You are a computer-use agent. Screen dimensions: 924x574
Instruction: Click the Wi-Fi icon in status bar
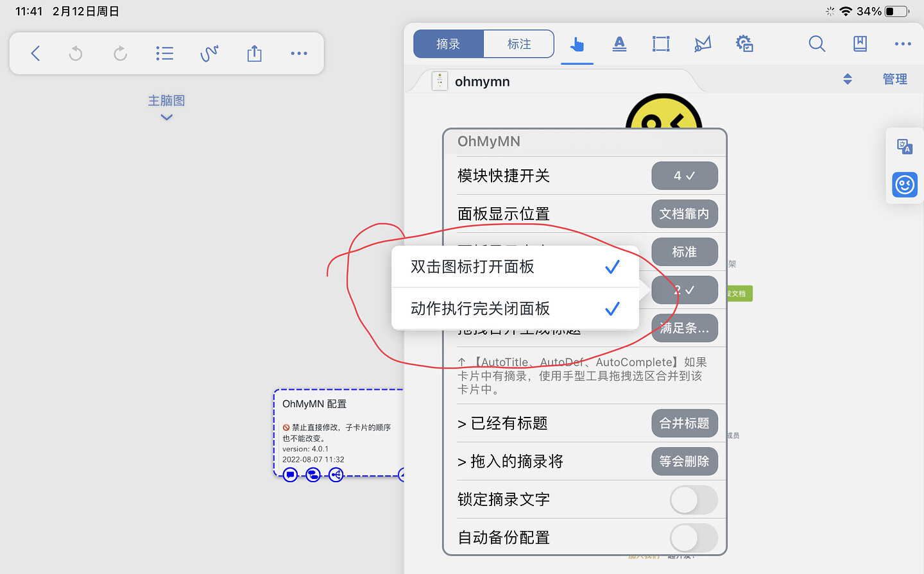pyautogui.click(x=846, y=12)
